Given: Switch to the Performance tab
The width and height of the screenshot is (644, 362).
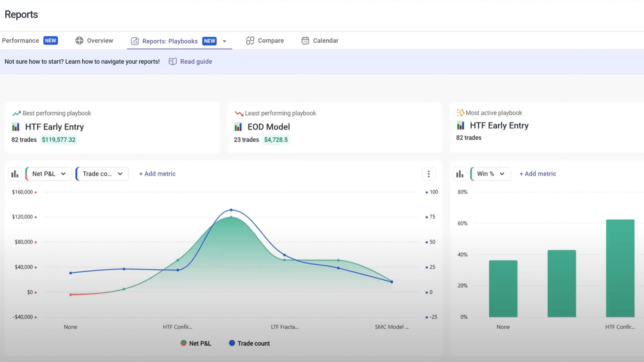Looking at the screenshot, I should pos(20,41).
